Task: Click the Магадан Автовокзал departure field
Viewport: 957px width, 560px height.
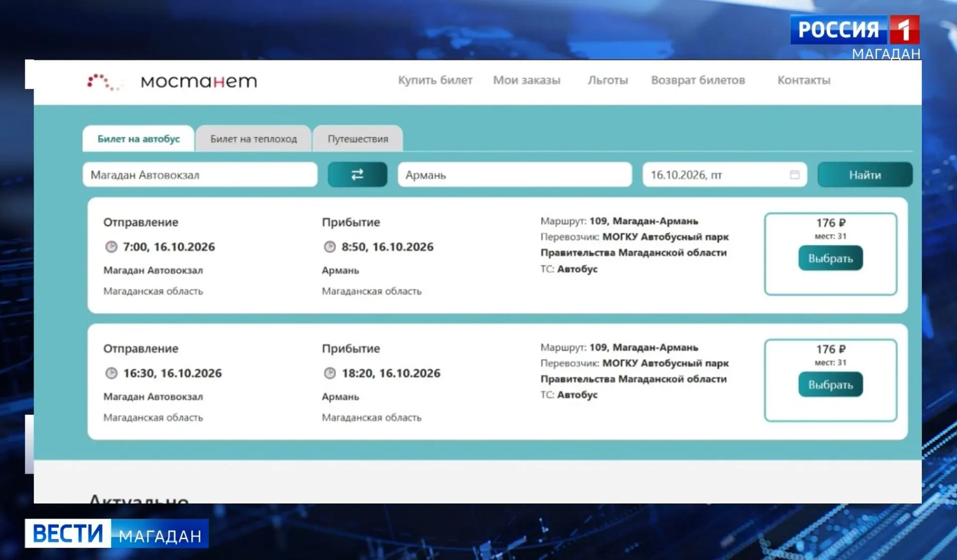Action: [x=200, y=175]
